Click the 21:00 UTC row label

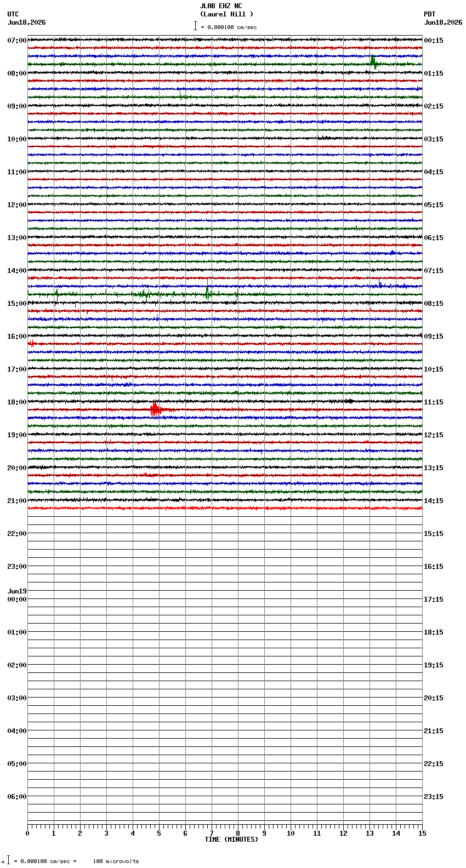[17, 501]
